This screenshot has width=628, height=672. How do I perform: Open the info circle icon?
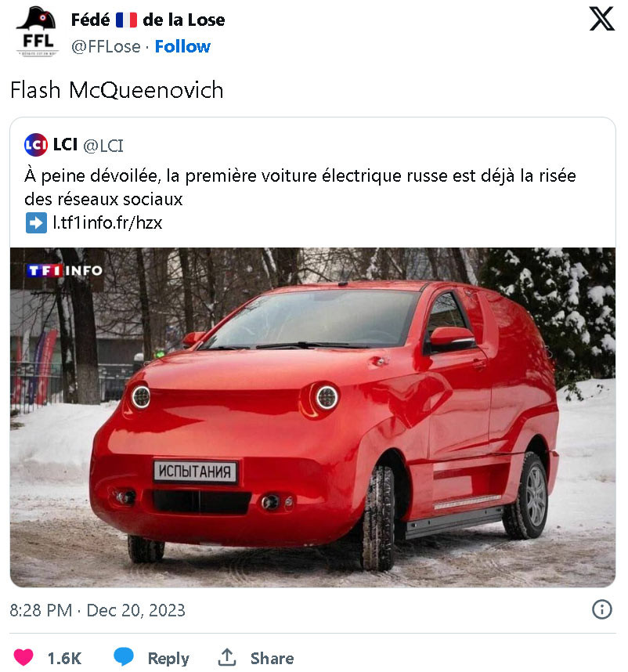(602, 609)
